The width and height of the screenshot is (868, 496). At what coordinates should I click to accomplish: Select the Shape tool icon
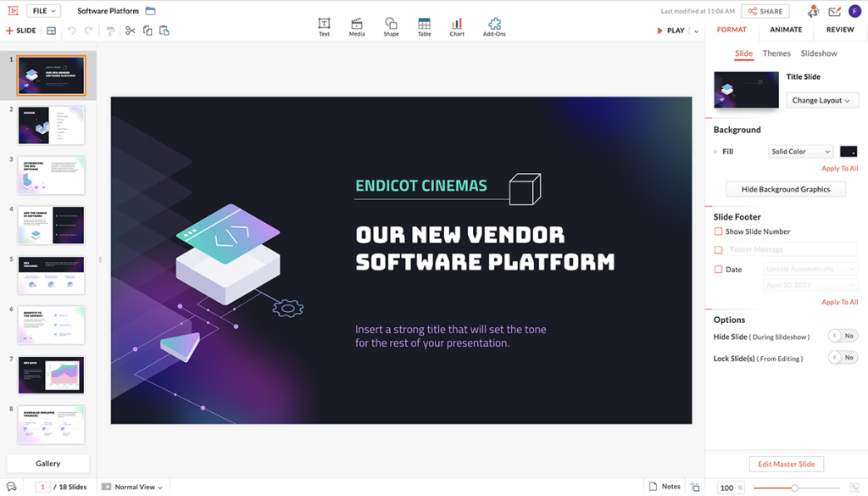click(391, 24)
